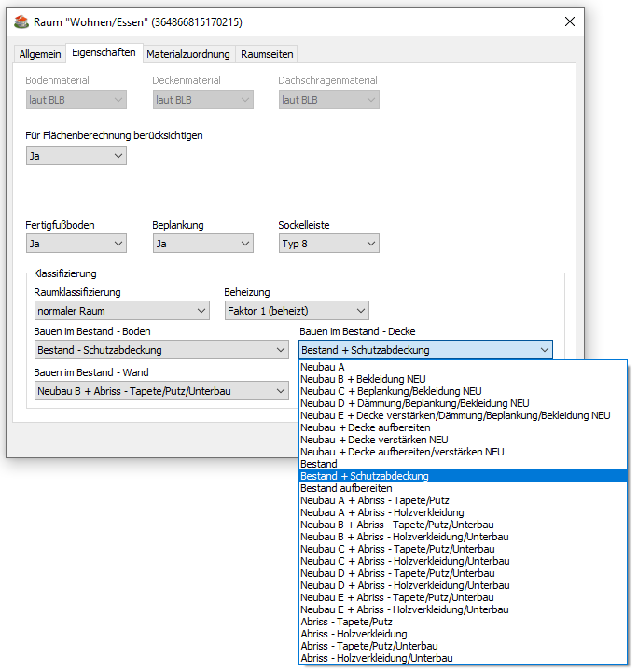This screenshot has width=638, height=672.
Task: Expand the Sockelleiste Typ 8 dropdown
Action: [x=328, y=244]
